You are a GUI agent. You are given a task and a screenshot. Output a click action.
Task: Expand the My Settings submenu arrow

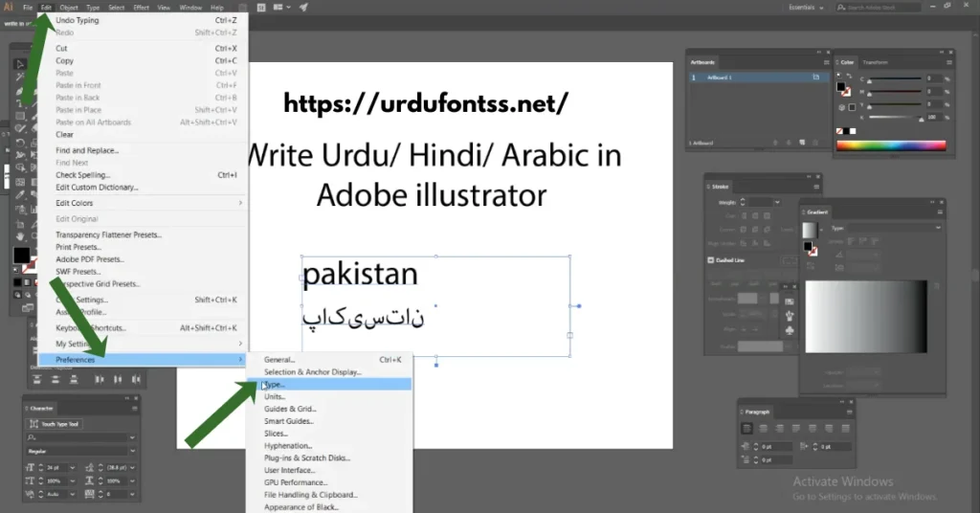pos(240,344)
